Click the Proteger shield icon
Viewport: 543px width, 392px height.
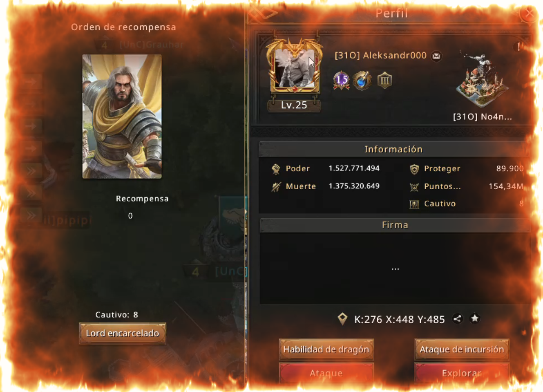[x=414, y=169]
